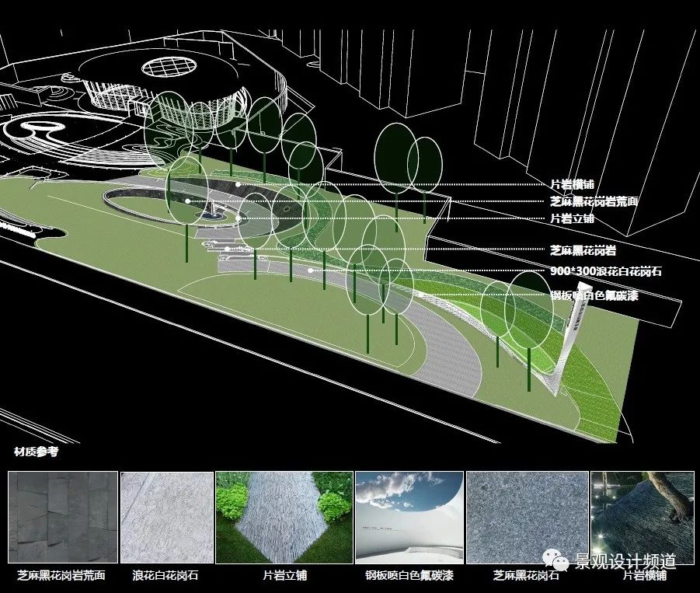Click the white leader dot for 片岩横铺
Screen dimensions: 700x593
tap(238, 184)
